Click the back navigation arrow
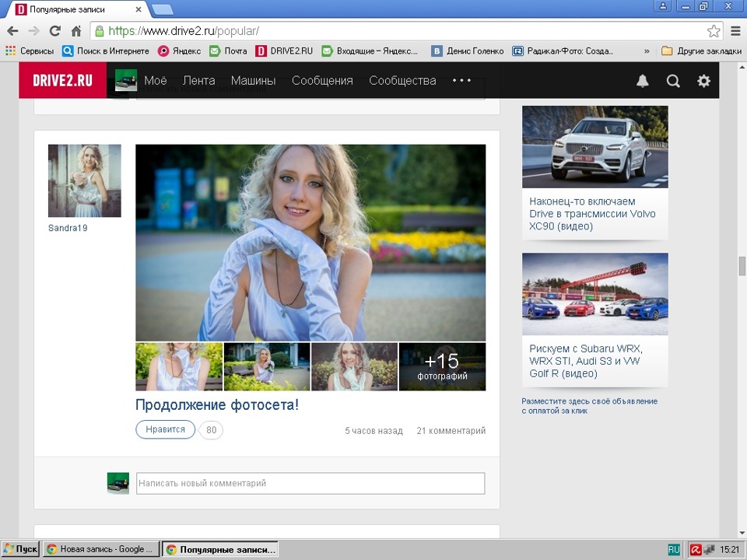The height and width of the screenshot is (560, 747). 12,31
